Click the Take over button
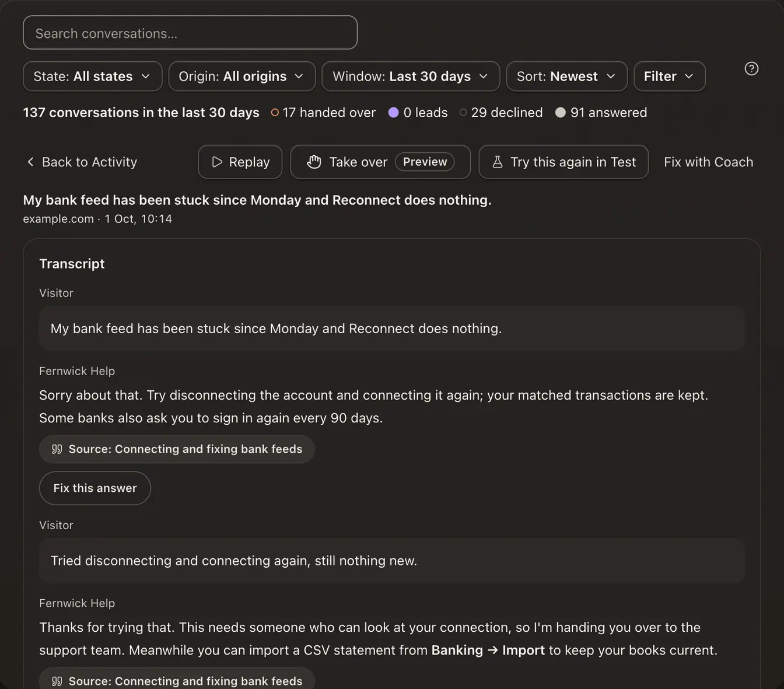The image size is (784, 689). 380,162
